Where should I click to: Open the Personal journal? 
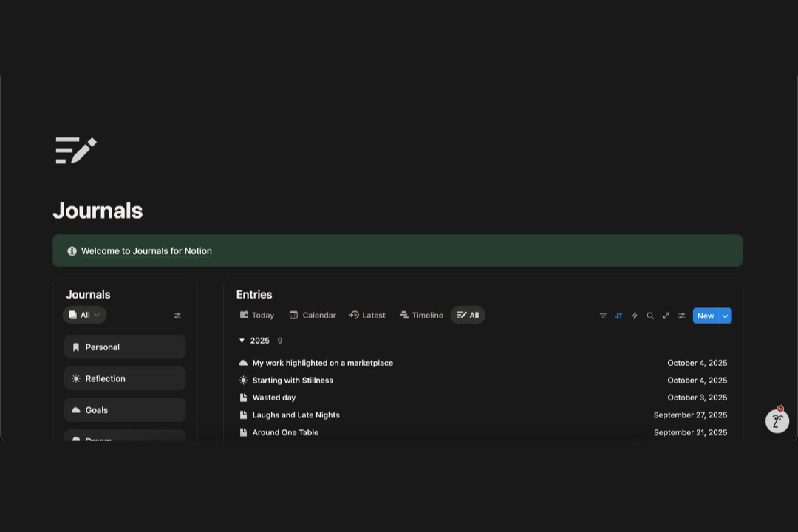coord(125,347)
